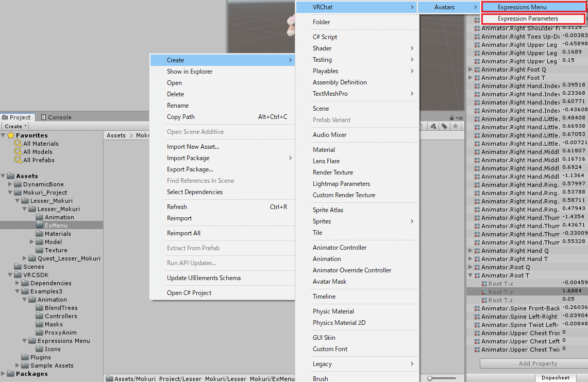Collapse the Animator.Root T property
588x382 pixels.
471,275
